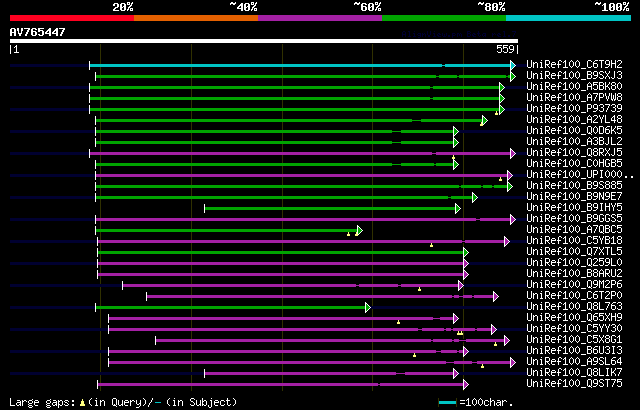Select the UniRef100_Q0D6K5 label
The image size is (640, 410).
tap(574, 130)
